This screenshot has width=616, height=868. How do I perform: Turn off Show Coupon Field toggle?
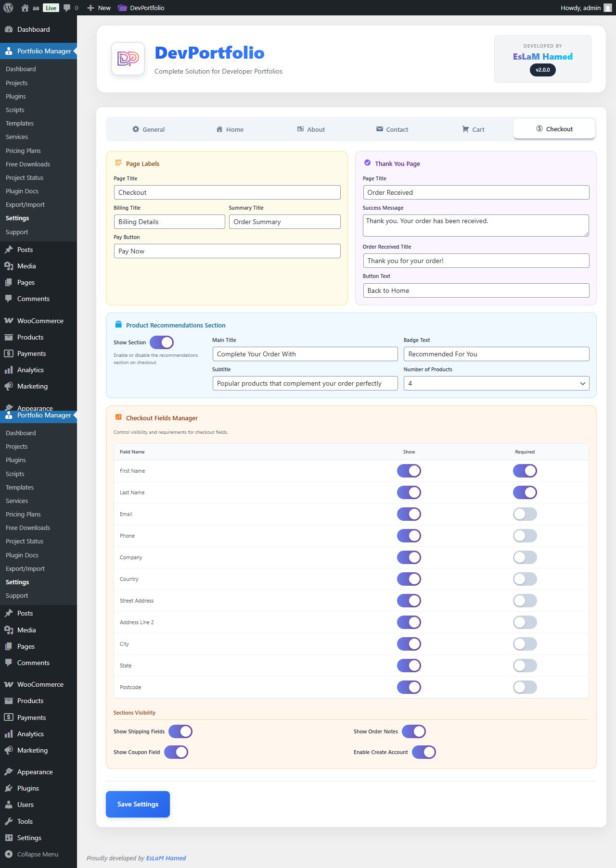pos(176,752)
